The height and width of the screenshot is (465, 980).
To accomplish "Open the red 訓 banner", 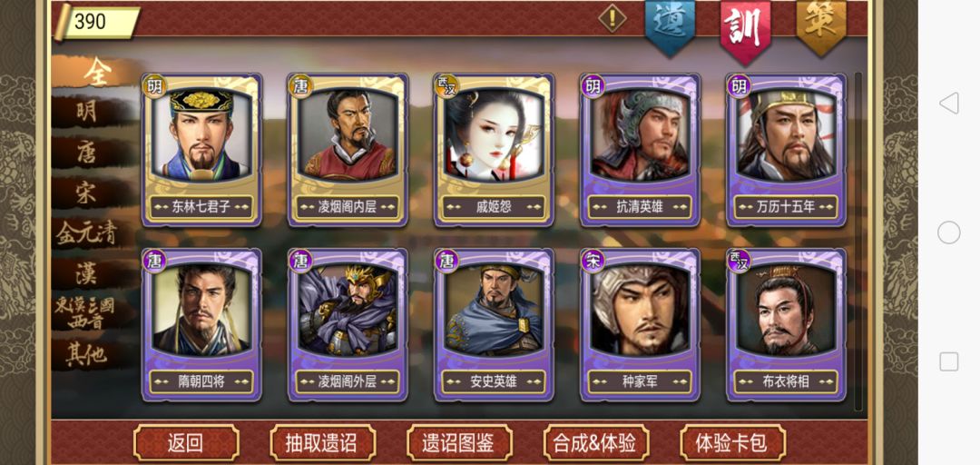I will (x=745, y=28).
